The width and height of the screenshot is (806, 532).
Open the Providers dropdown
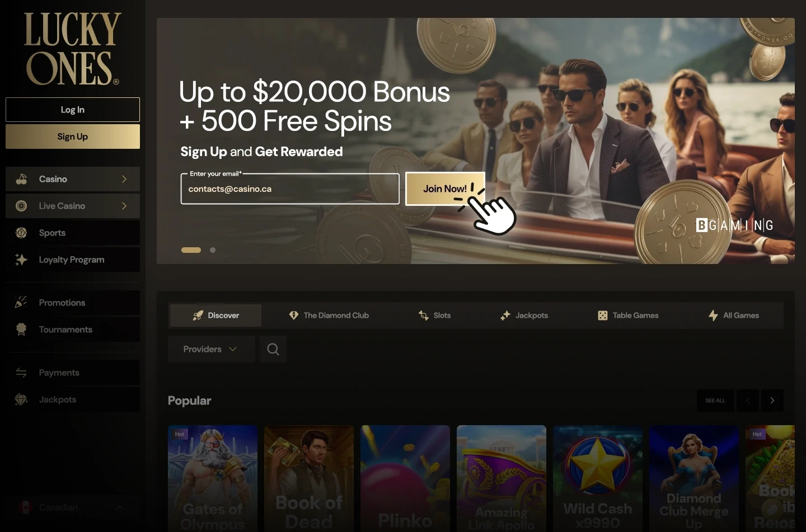tap(212, 349)
